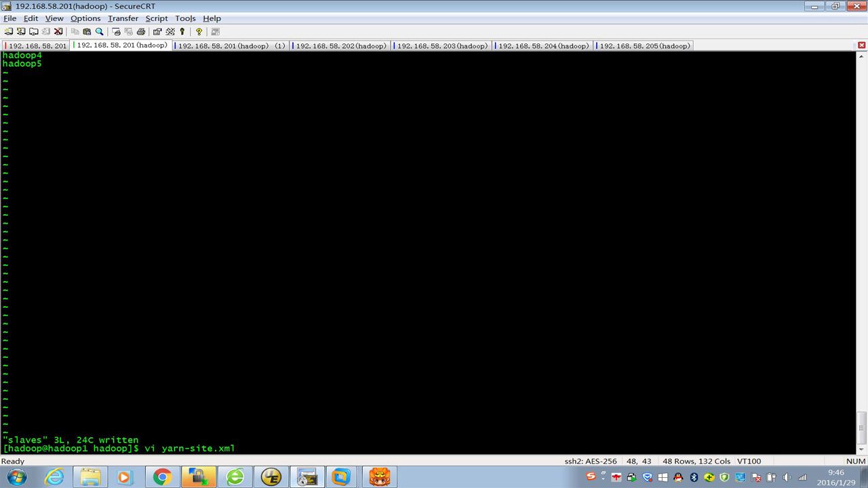Screen dimensions: 868x488
Task: Open Internet Explorer from taskbar
Action: coord(54,477)
